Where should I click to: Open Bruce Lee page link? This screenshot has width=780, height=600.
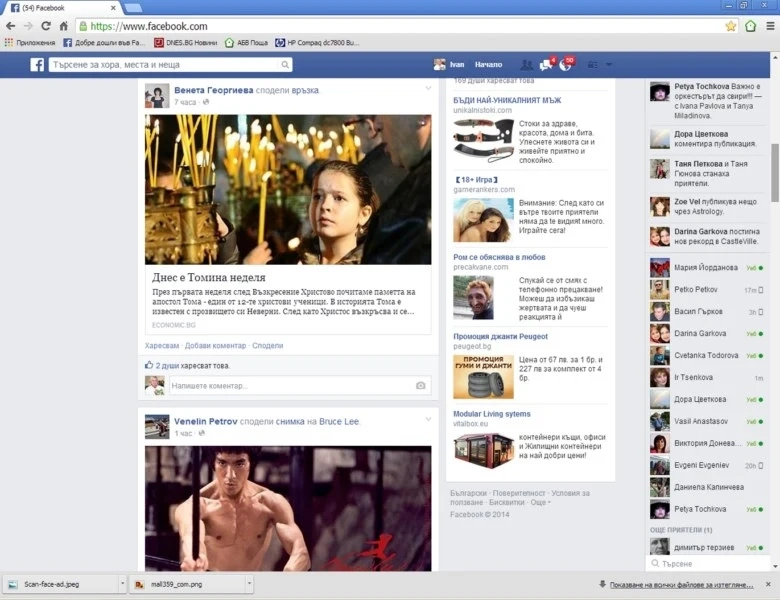pyautogui.click(x=339, y=421)
